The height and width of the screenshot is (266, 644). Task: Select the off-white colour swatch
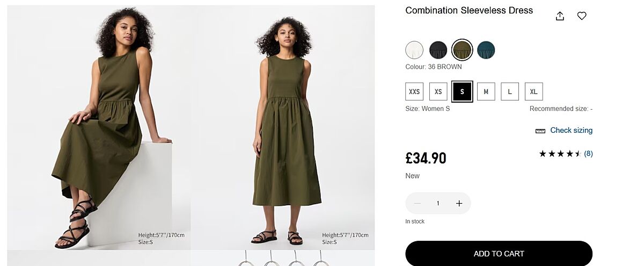pyautogui.click(x=414, y=50)
